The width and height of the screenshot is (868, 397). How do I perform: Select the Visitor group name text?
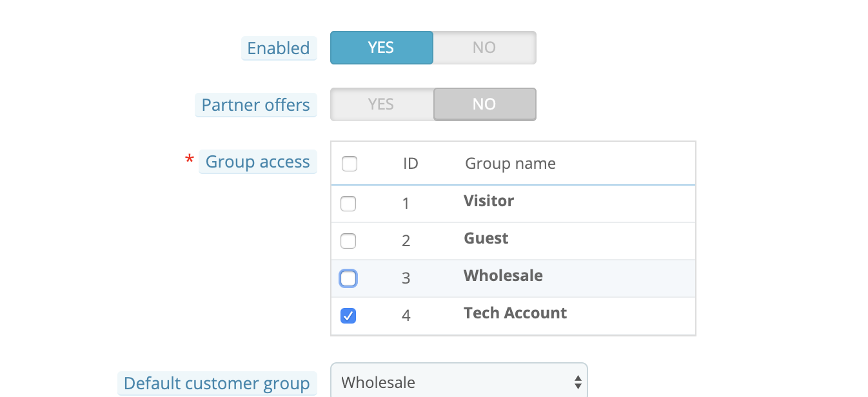coord(489,201)
